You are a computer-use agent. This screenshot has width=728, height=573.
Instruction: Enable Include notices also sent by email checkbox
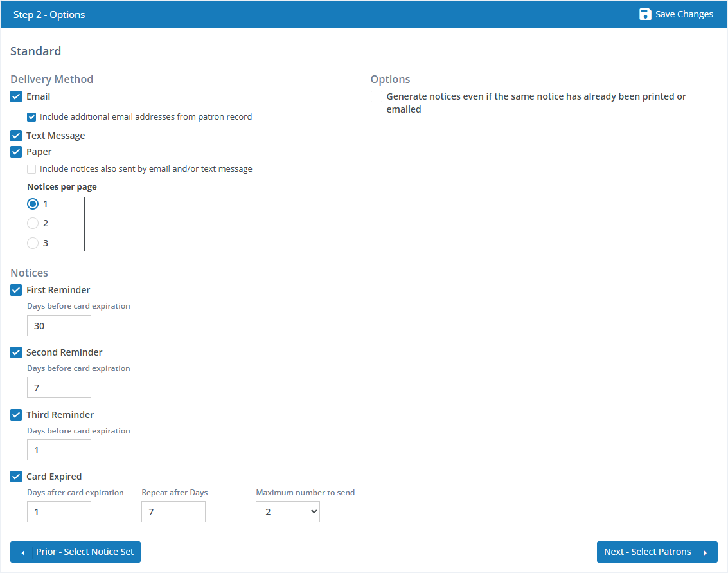click(x=31, y=169)
